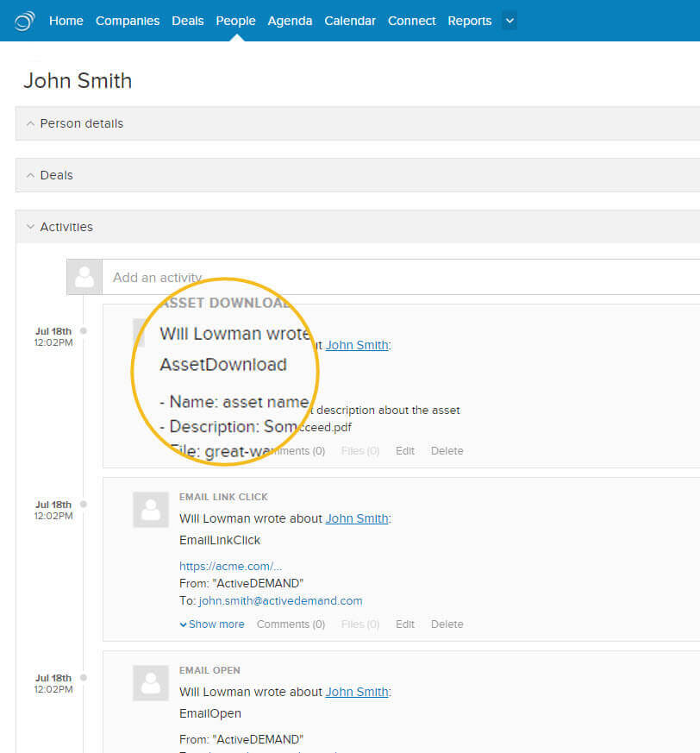Viewport: 700px width, 753px height.
Task: Open Files (0) on the Asset Download activity
Action: point(360,451)
